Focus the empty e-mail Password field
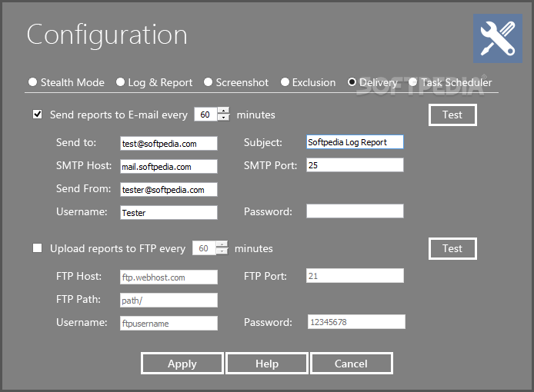This screenshot has width=534, height=392. (x=355, y=211)
